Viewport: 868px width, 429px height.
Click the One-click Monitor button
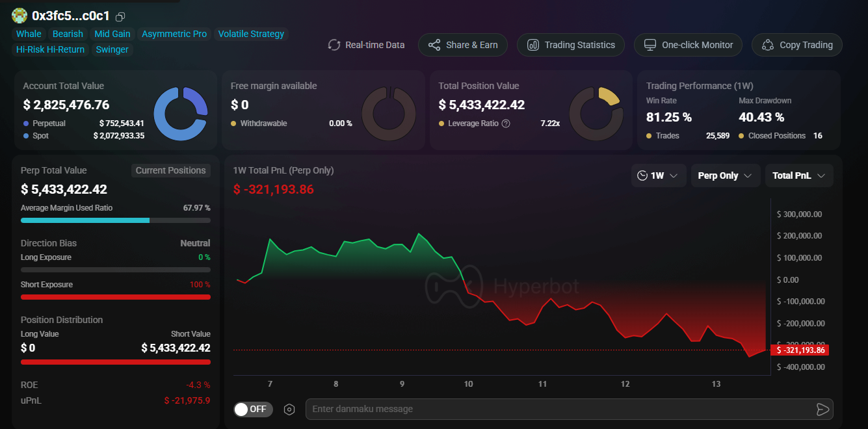687,45
